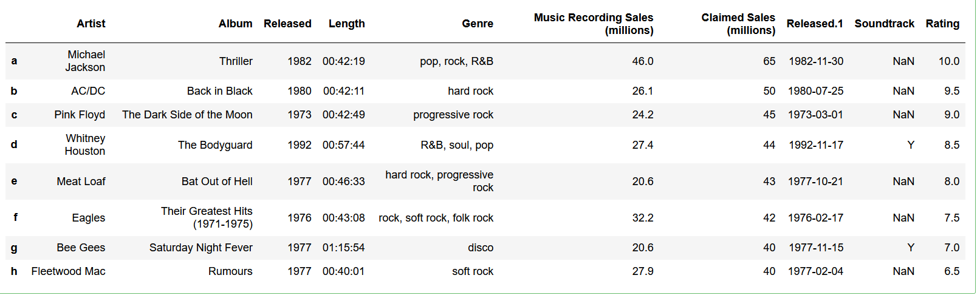Click the Whitney Houston cell
The height and width of the screenshot is (295, 980).
85,145
